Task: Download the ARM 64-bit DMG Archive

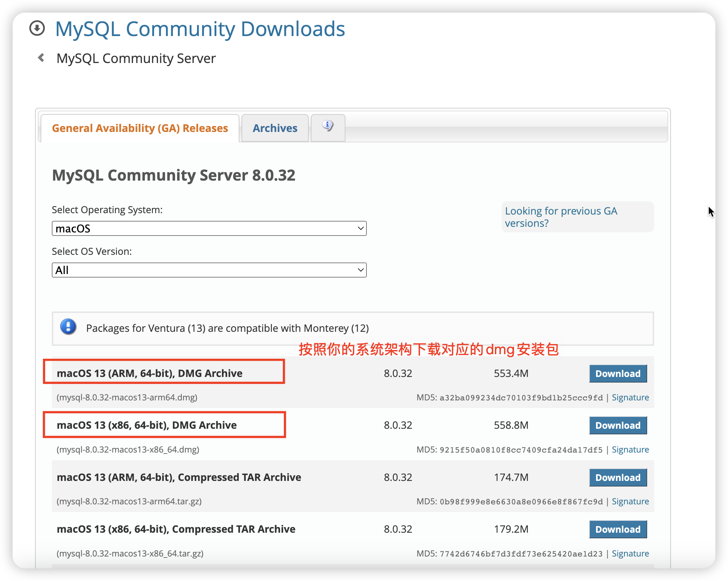Action: tap(618, 373)
